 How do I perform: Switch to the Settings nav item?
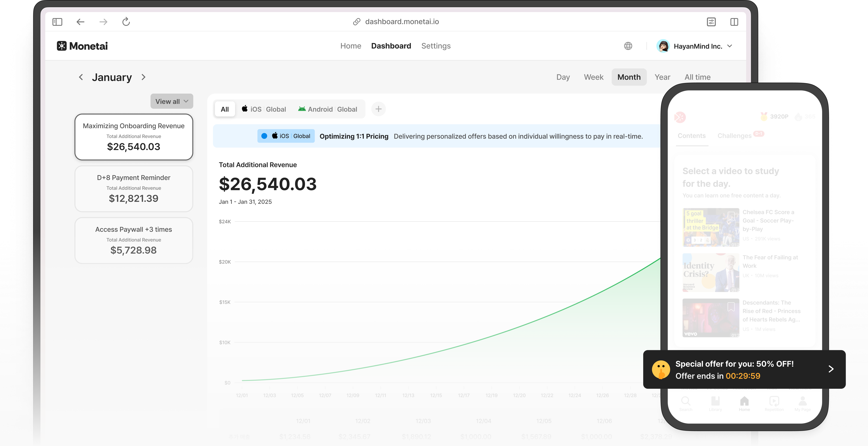[x=436, y=46]
